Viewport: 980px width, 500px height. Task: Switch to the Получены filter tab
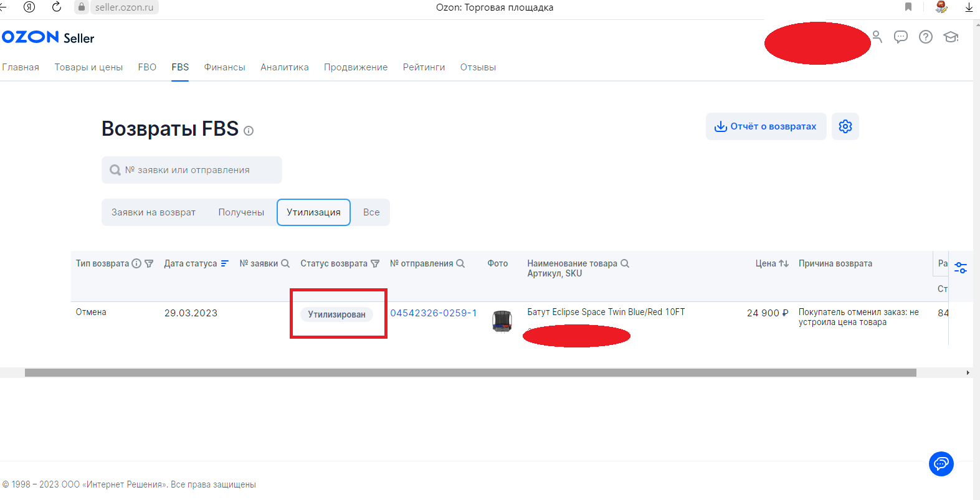click(x=241, y=212)
